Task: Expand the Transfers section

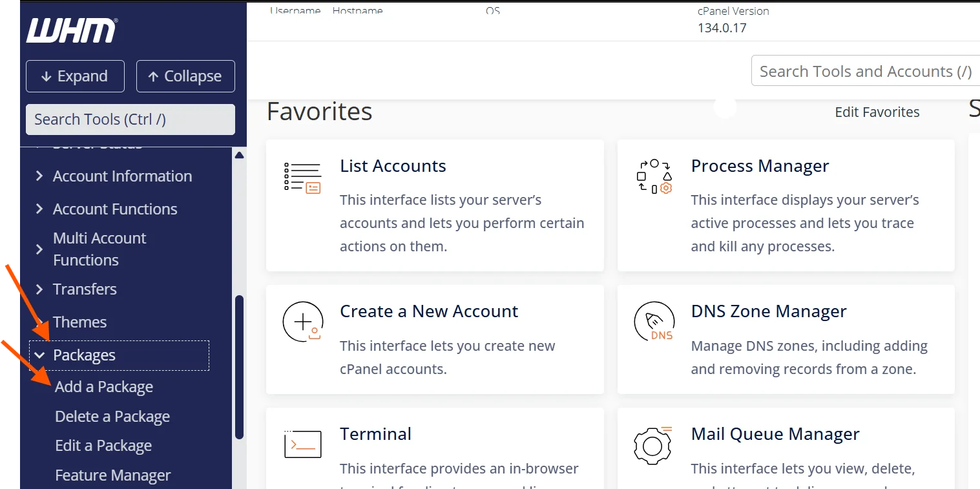Action: (85, 289)
